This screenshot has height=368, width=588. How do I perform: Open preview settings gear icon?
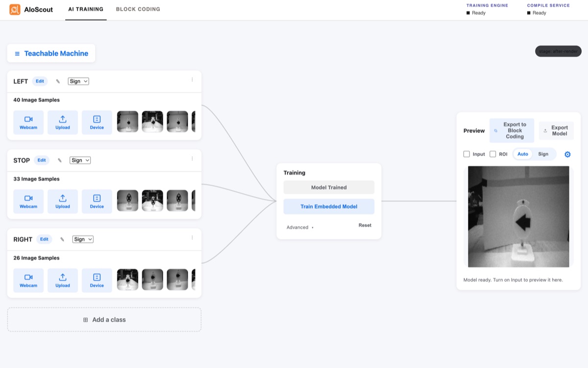pos(567,154)
